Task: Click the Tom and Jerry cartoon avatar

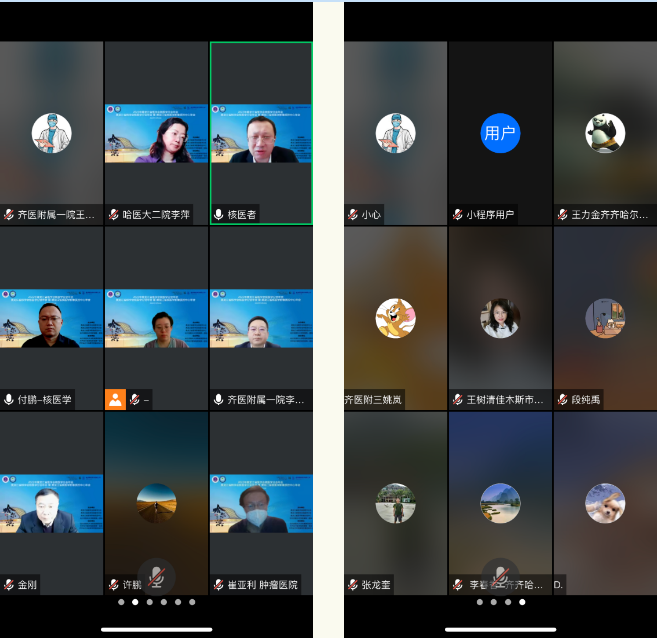Action: pos(395,318)
